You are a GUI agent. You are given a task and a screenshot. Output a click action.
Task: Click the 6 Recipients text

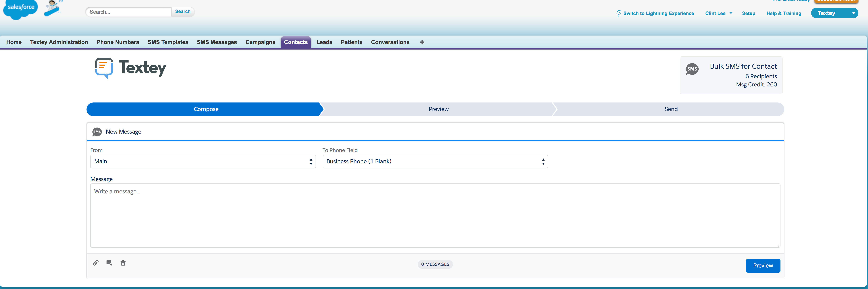point(761,77)
